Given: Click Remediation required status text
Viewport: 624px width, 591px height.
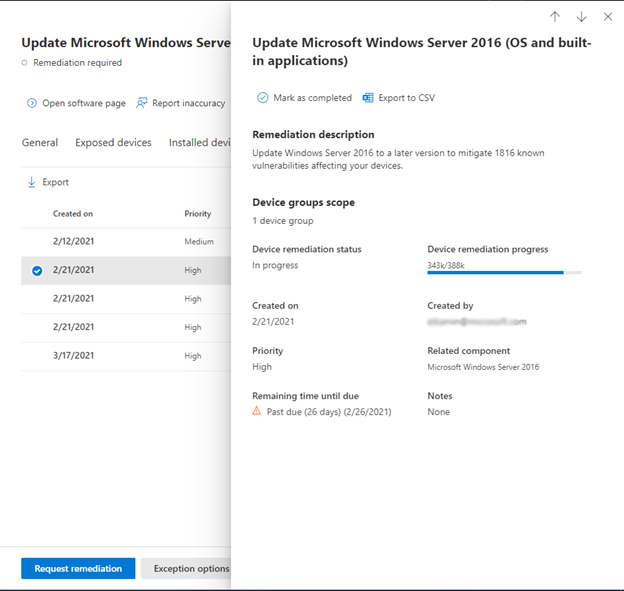Looking at the screenshot, I should 77,63.
